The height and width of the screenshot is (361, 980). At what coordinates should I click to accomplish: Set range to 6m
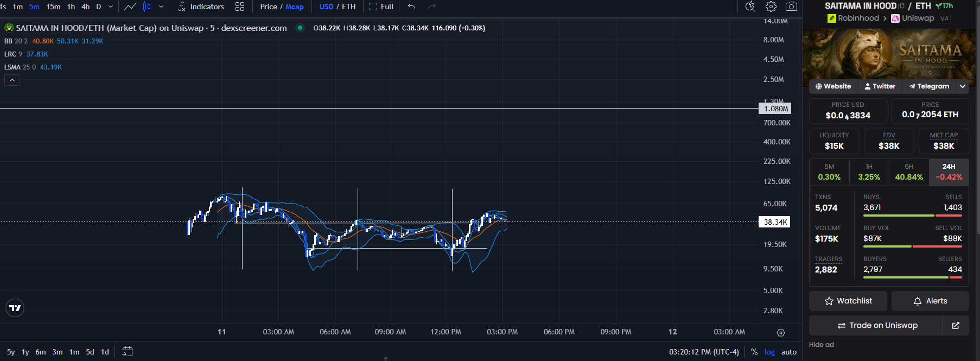click(x=41, y=352)
